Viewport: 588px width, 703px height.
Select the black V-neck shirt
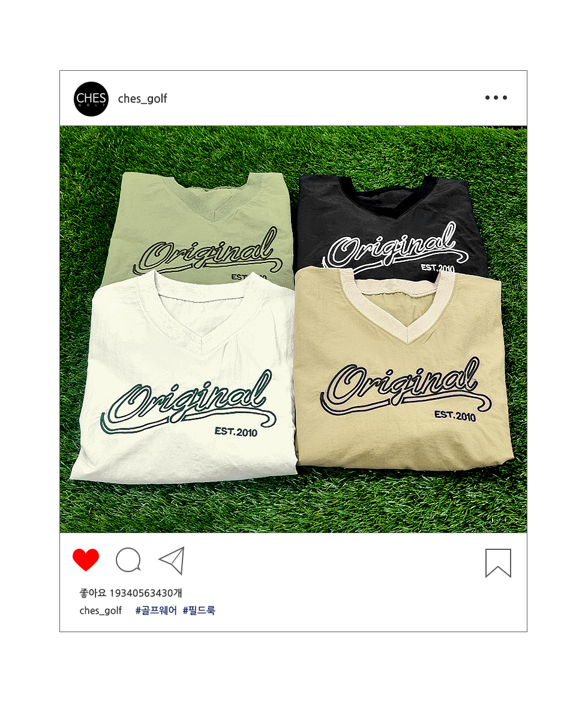click(390, 224)
